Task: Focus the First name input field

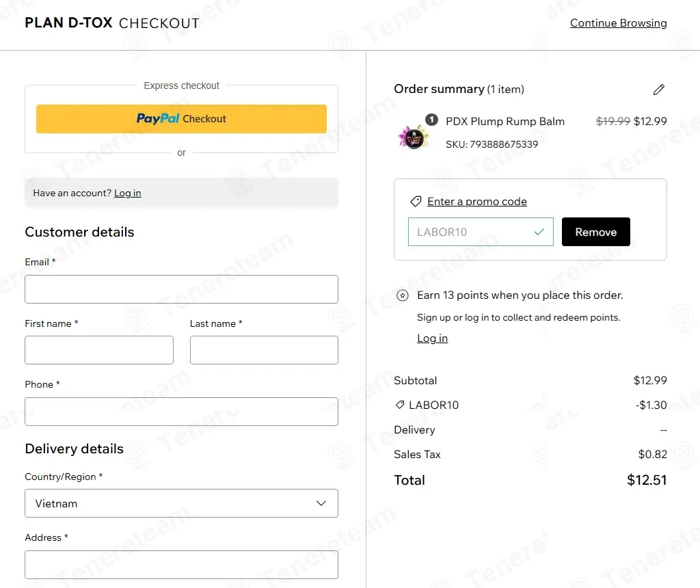Action: click(x=99, y=350)
